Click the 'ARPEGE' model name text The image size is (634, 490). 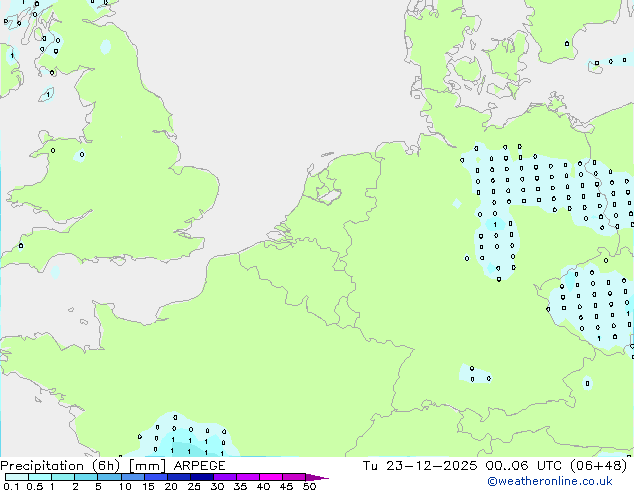(199, 466)
